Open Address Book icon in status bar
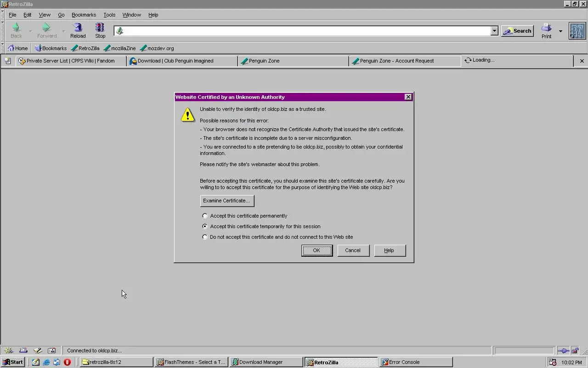Viewport: 588px width, 368px height. click(51, 351)
